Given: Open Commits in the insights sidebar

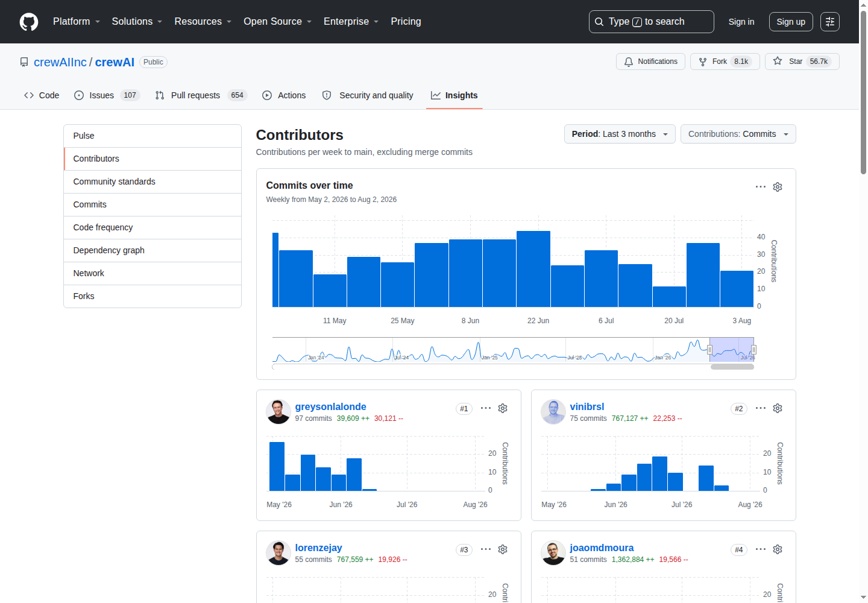Looking at the screenshot, I should (x=153, y=204).
